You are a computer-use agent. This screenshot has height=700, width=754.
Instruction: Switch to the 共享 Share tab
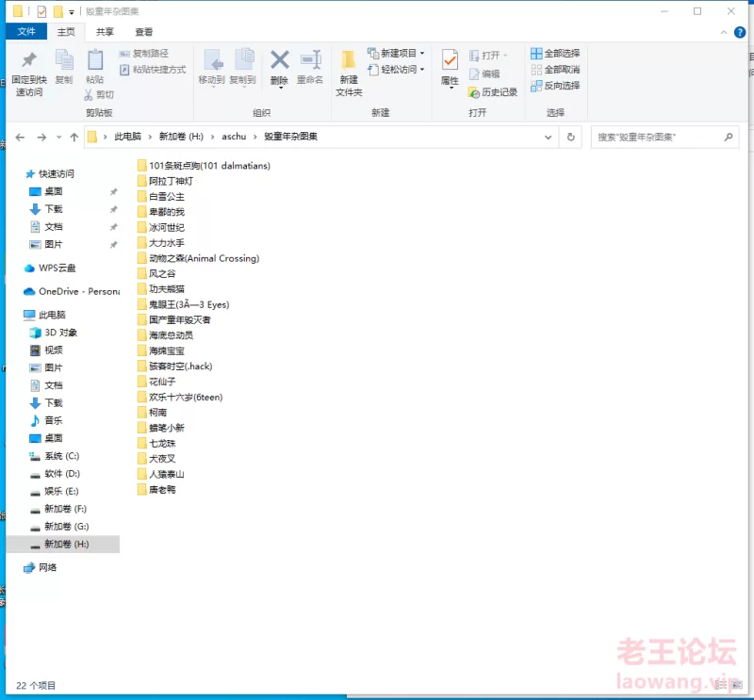[x=105, y=32]
